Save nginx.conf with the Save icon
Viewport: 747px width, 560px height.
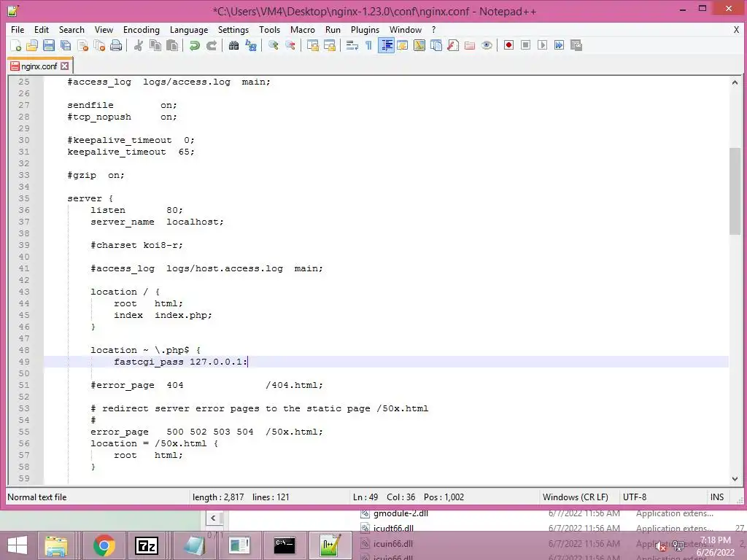click(49, 45)
